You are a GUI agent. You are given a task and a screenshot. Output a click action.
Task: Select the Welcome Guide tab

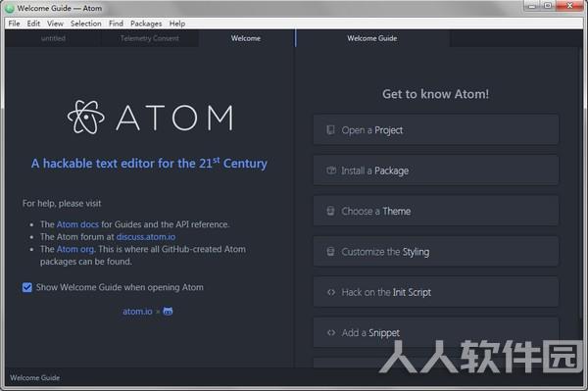pyautogui.click(x=372, y=38)
